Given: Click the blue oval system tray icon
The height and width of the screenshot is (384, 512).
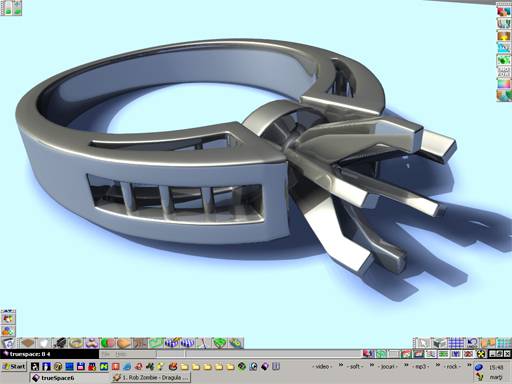Looking at the screenshot, I should point(479,367).
